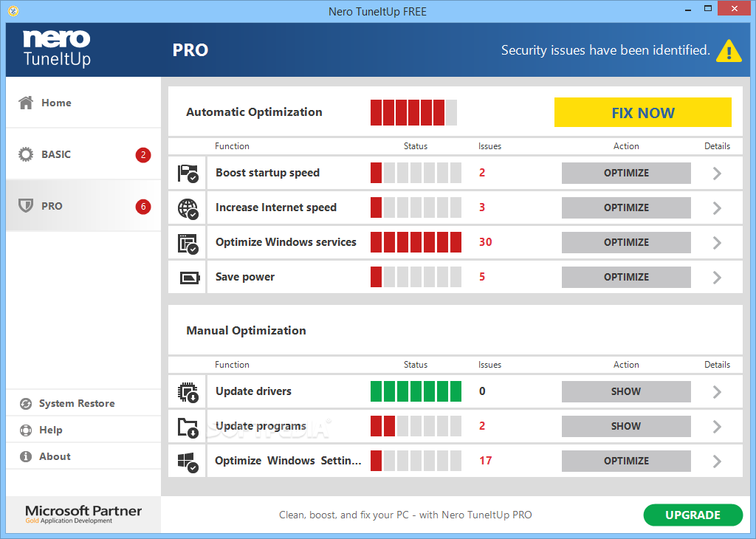Optimize Increase Internet speed
The width and height of the screenshot is (756, 539).
pos(626,207)
